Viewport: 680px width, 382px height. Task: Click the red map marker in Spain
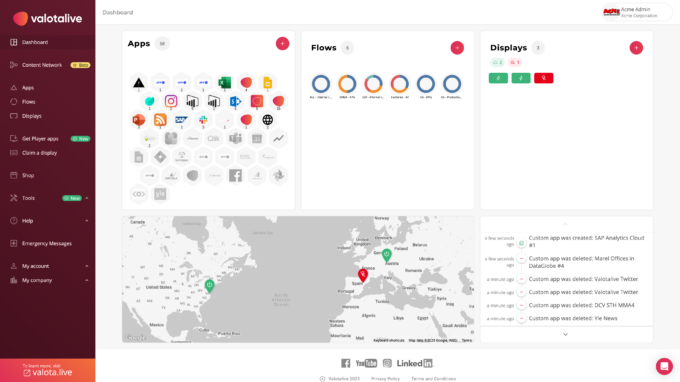tap(363, 275)
